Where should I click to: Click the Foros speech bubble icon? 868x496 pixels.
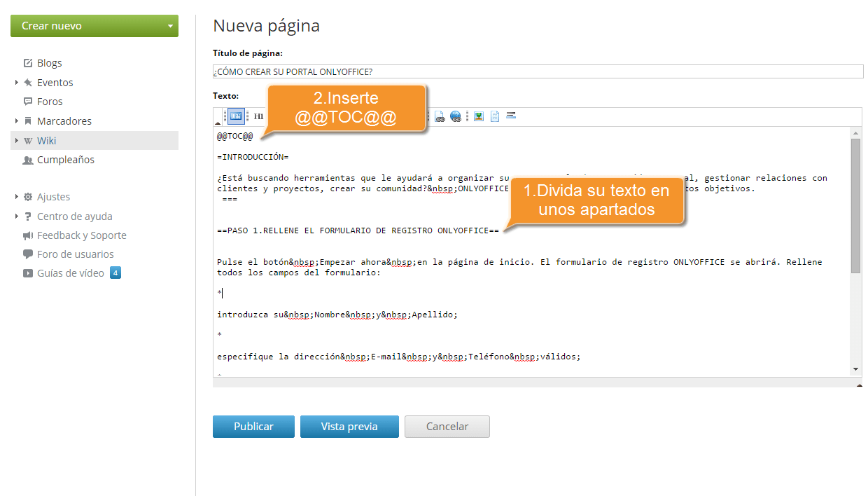[x=28, y=102]
